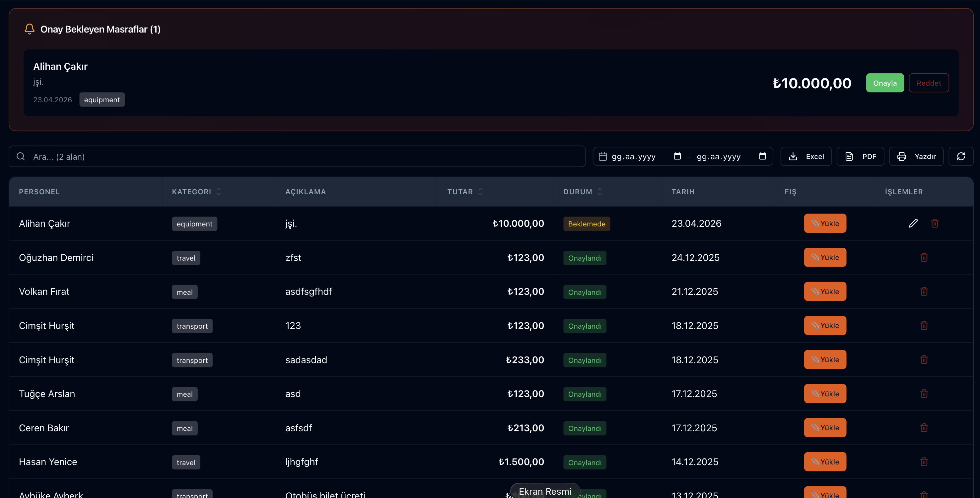Open the end date calendar picker icon
The height and width of the screenshot is (498, 980).
tap(762, 156)
